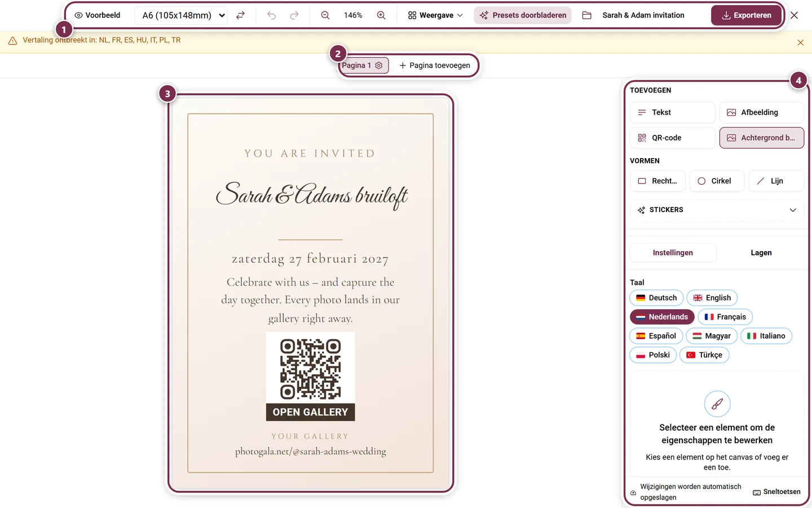Switch language to Español
Viewport: 812px width, 508px height.
[x=656, y=336]
